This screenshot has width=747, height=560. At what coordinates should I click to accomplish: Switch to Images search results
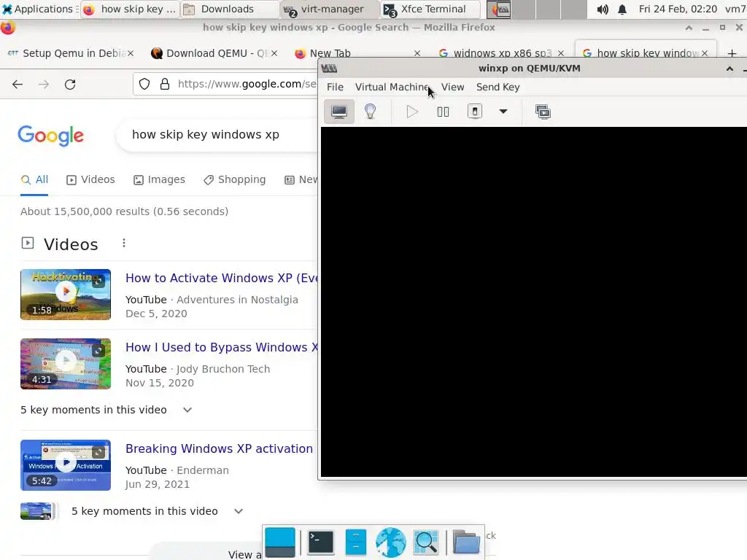tap(159, 179)
